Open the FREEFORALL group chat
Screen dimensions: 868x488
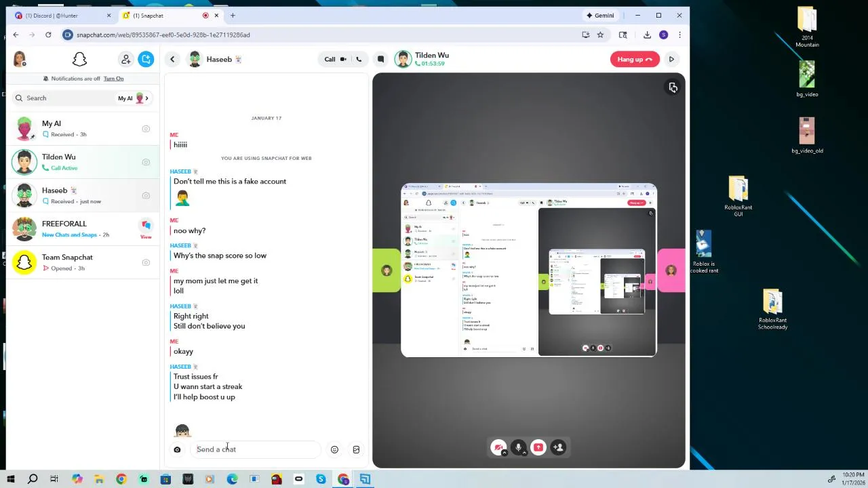[x=83, y=229]
